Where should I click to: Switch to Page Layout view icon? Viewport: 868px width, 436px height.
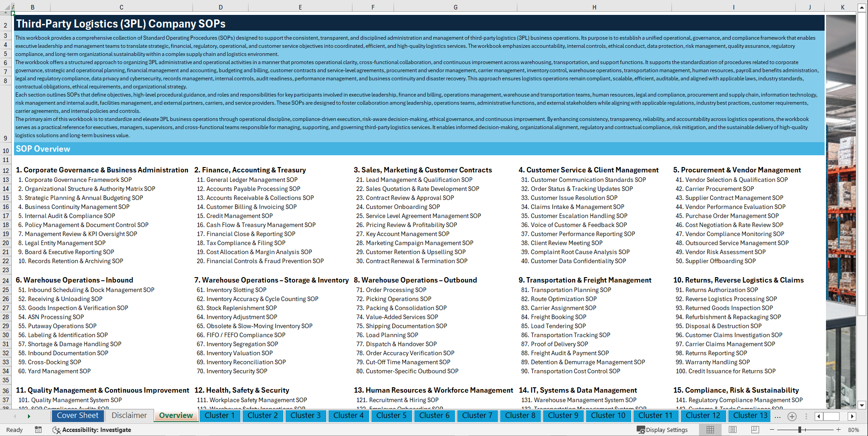pos(732,430)
